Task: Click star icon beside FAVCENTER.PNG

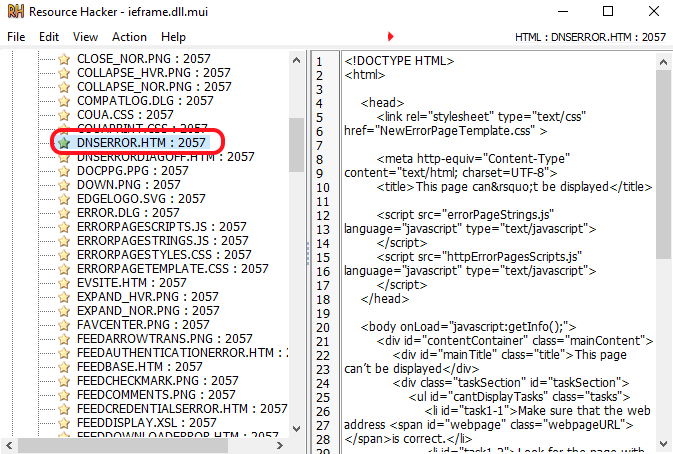Action: [65, 325]
